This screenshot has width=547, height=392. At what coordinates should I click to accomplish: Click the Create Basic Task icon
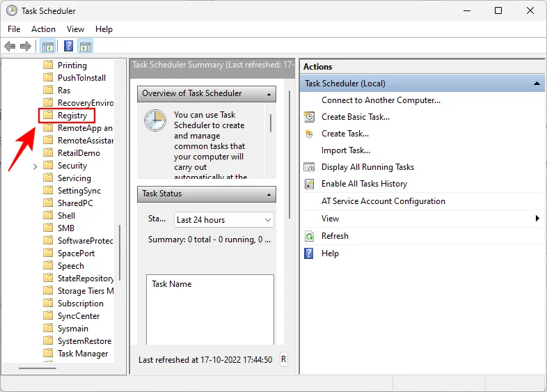(310, 117)
